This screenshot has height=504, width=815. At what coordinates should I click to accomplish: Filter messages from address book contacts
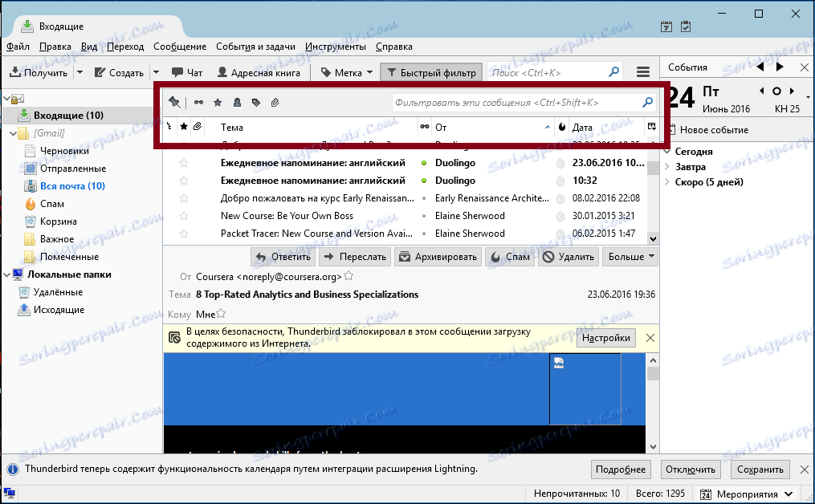[x=237, y=103]
